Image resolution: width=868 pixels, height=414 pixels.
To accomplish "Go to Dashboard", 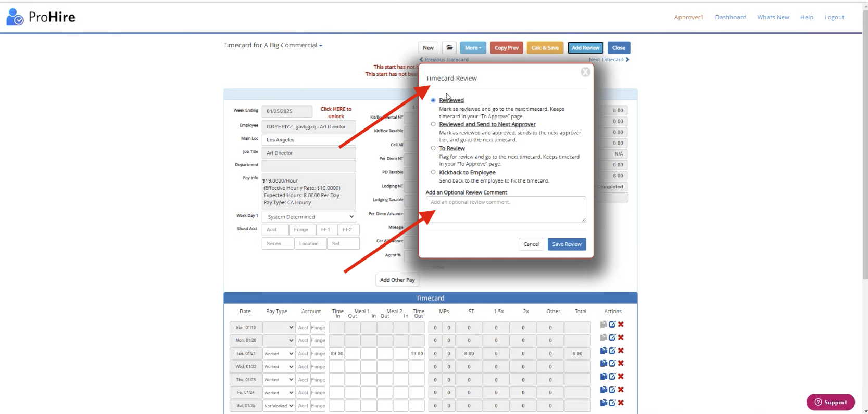I will click(x=731, y=17).
